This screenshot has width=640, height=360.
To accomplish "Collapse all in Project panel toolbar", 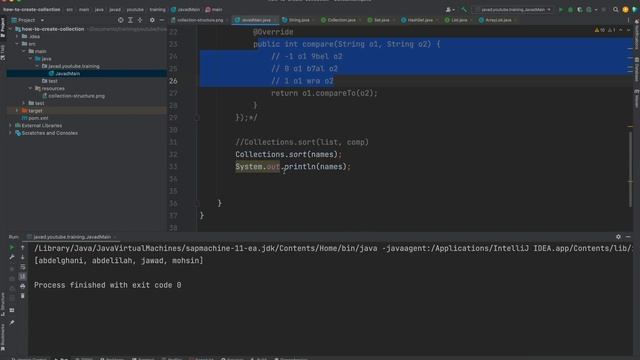I will click(140, 20).
